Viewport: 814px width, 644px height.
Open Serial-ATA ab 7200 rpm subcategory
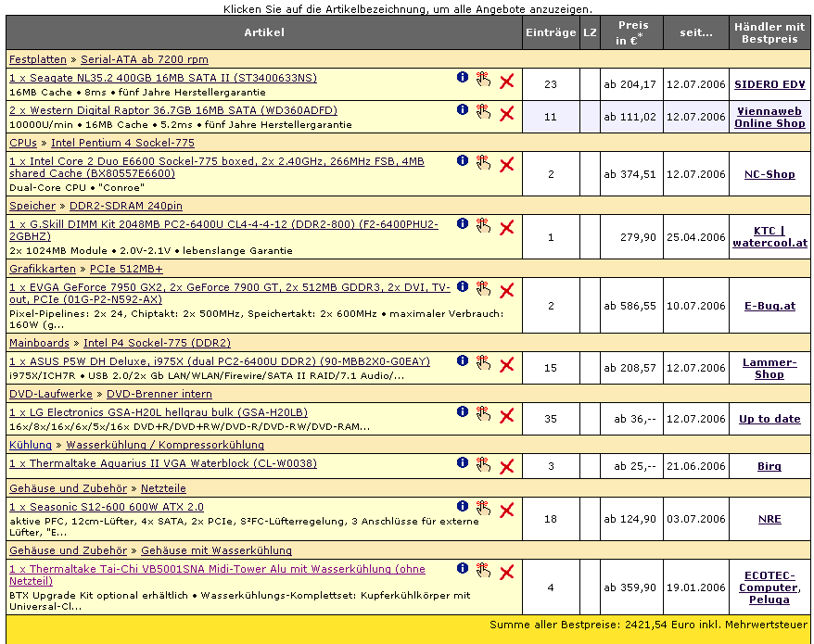coord(145,59)
